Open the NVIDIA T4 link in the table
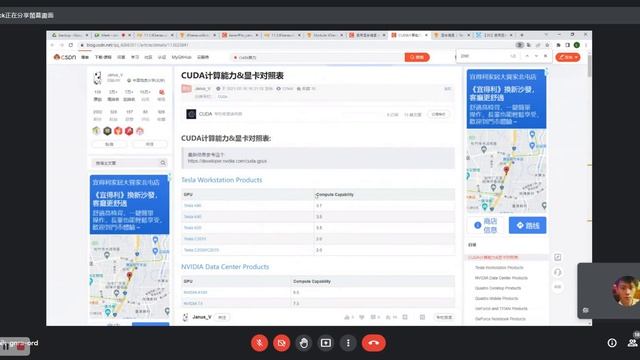 point(193,304)
